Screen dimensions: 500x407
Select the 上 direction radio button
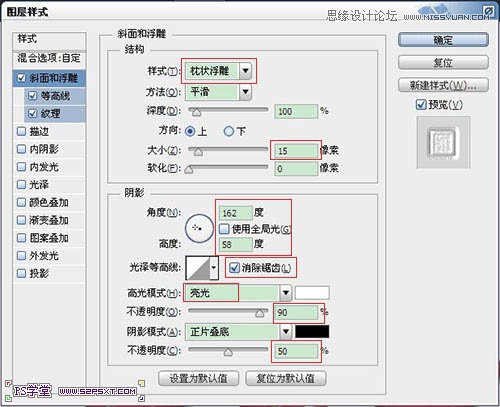[x=190, y=131]
